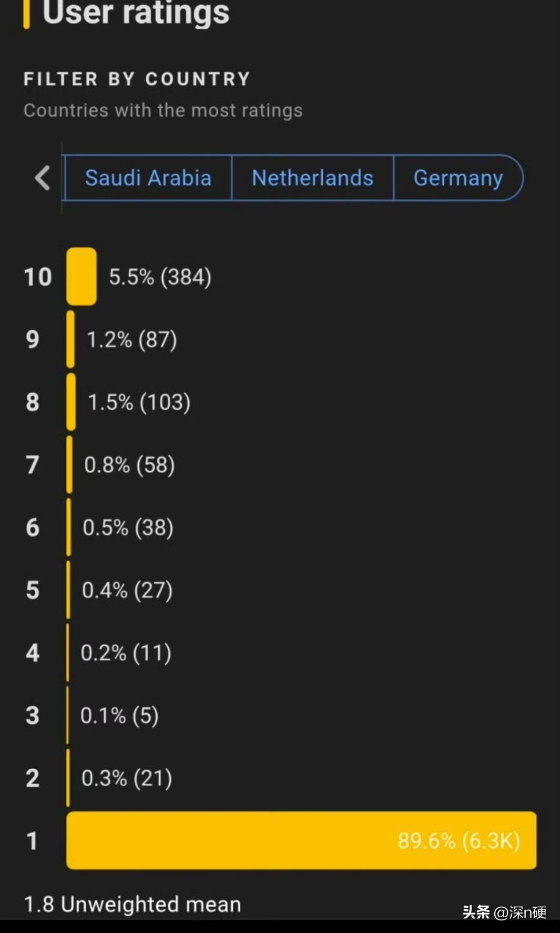The height and width of the screenshot is (933, 560).
Task: Select the Germany country filter
Action: click(458, 178)
